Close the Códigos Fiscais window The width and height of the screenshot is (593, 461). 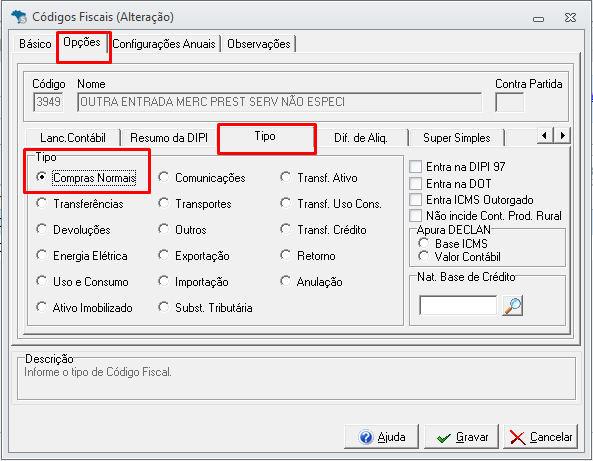570,18
